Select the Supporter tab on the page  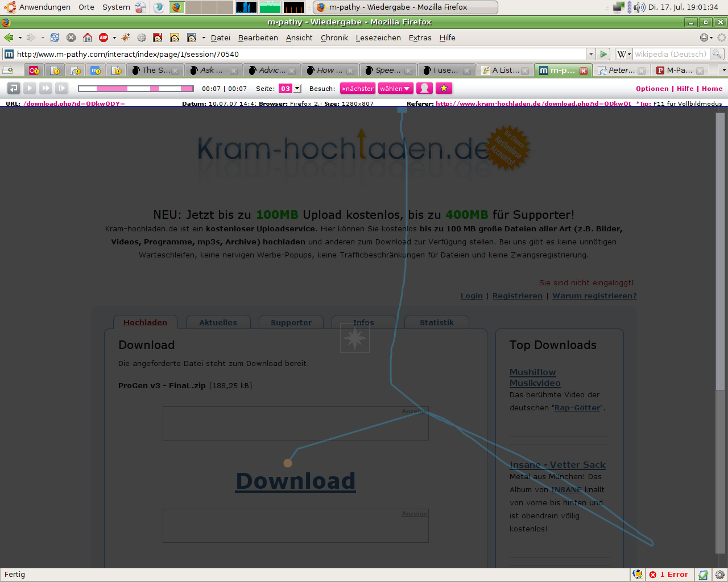pyautogui.click(x=291, y=322)
